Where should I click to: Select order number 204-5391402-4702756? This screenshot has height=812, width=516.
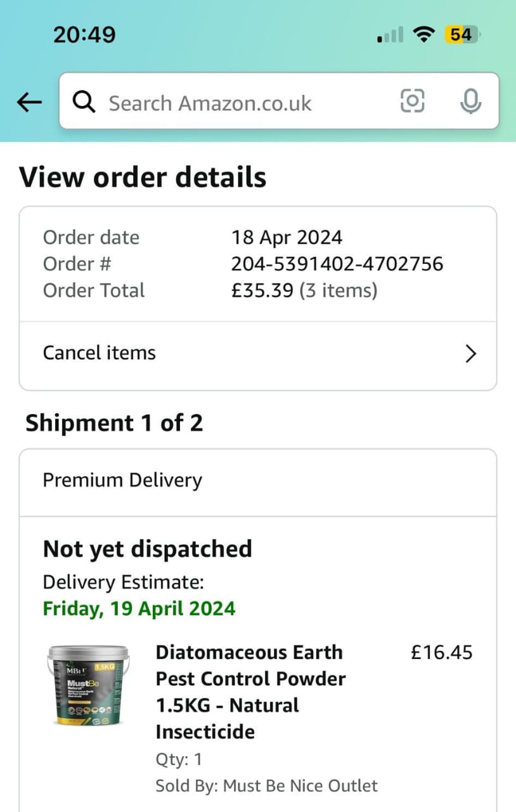[337, 264]
